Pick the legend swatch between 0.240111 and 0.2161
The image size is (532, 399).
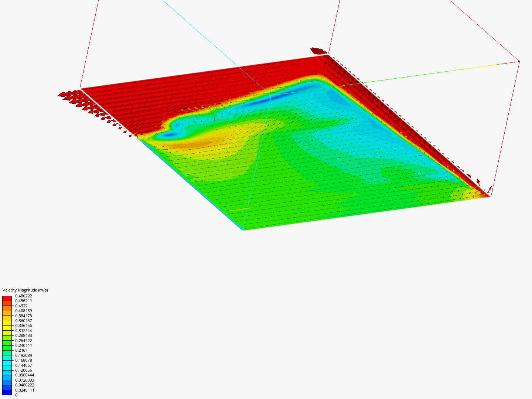point(7,348)
